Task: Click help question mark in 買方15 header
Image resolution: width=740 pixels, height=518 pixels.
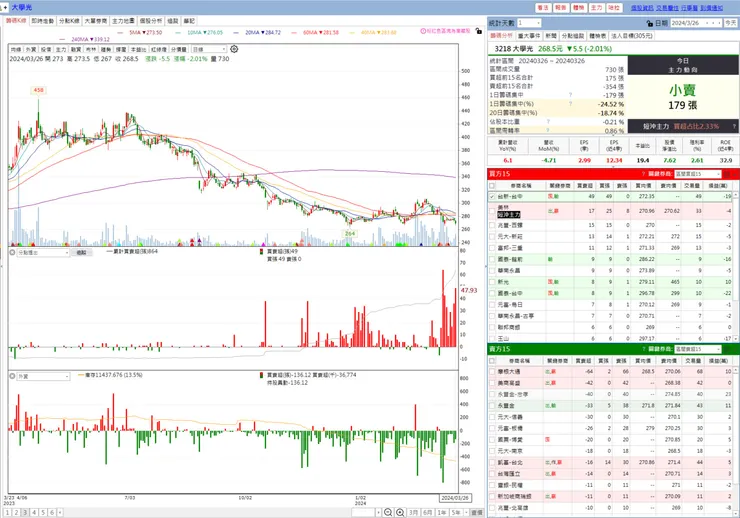Action: point(643,174)
